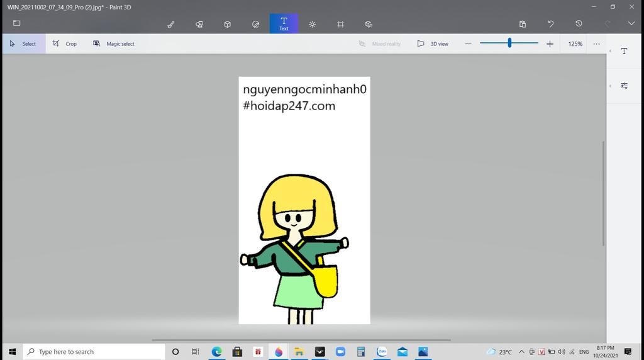Screen dimensions: 644x360
Task: Open the Paint 3D menu folder icon
Action: pos(17,23)
